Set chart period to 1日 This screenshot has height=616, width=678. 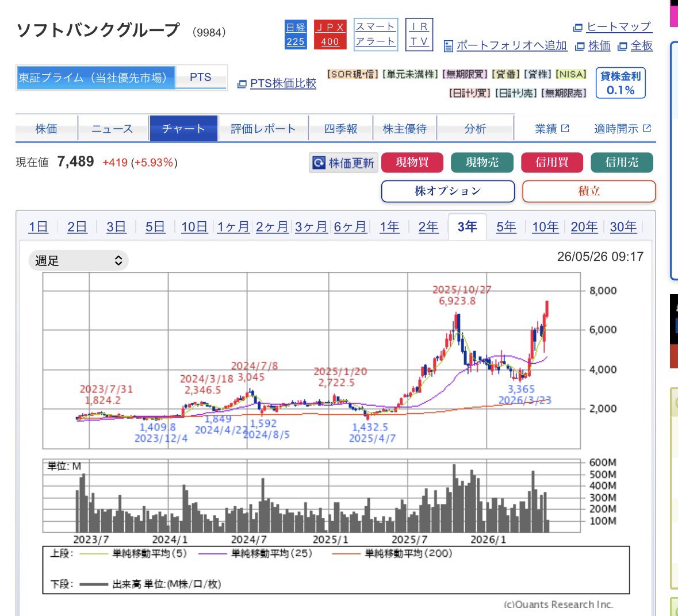click(38, 227)
